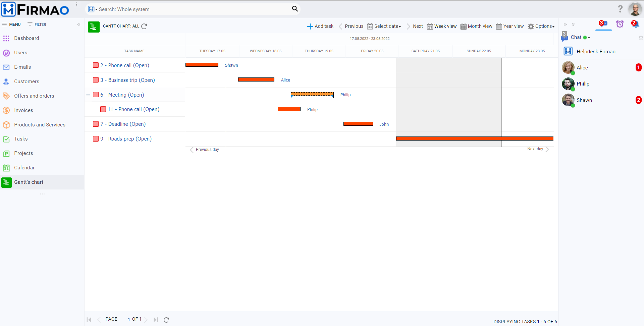Go to Next week
Image resolution: width=644 pixels, height=326 pixels.
(415, 26)
